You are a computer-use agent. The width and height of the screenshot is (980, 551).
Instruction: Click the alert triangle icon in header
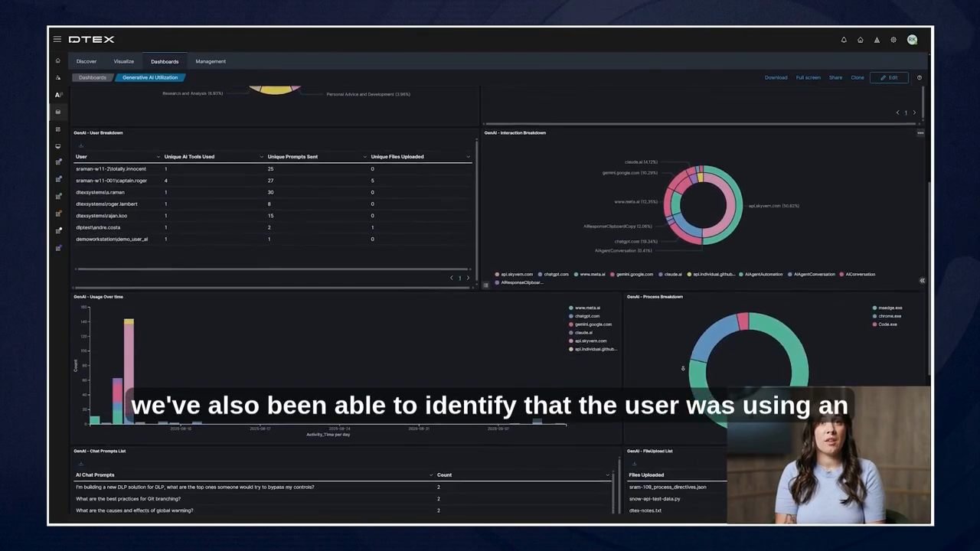(877, 40)
